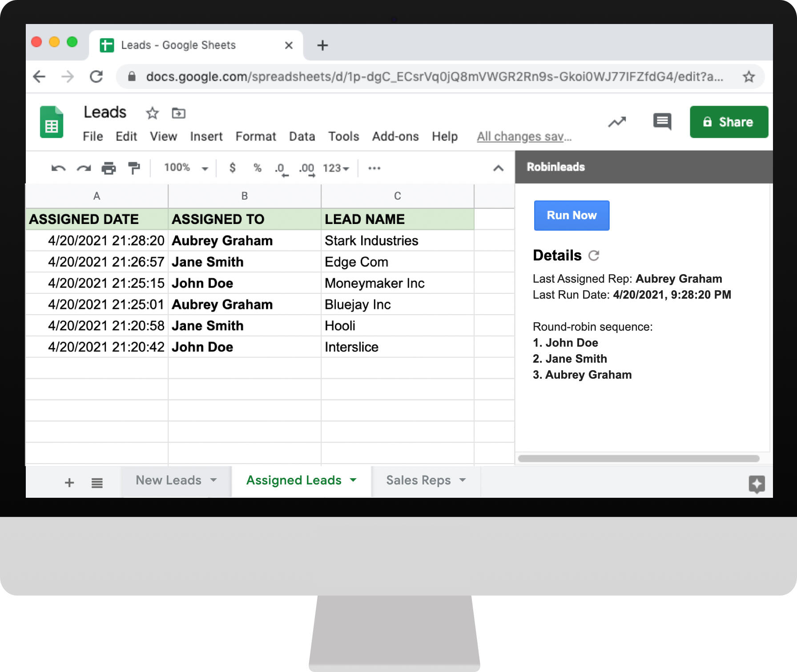The width and height of the screenshot is (797, 672).
Task: Switch to the Sales Reps sheet tab
Action: [x=418, y=480]
